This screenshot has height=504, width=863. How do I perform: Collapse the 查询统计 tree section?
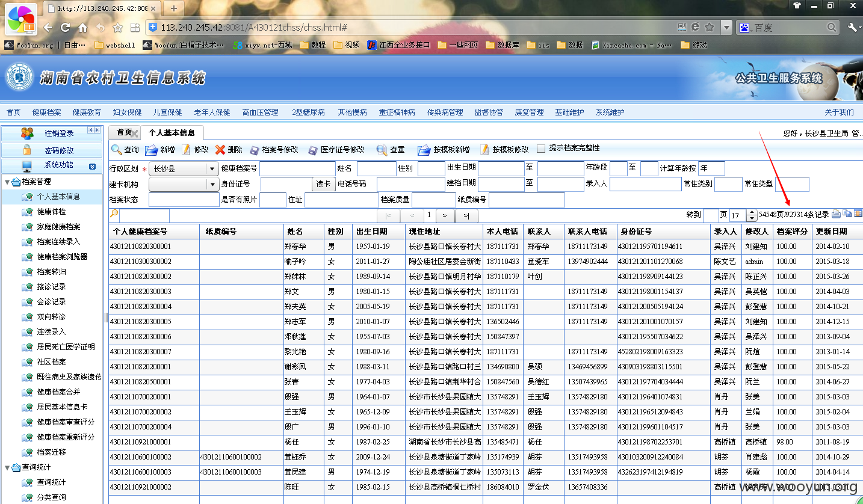pyautogui.click(x=8, y=467)
